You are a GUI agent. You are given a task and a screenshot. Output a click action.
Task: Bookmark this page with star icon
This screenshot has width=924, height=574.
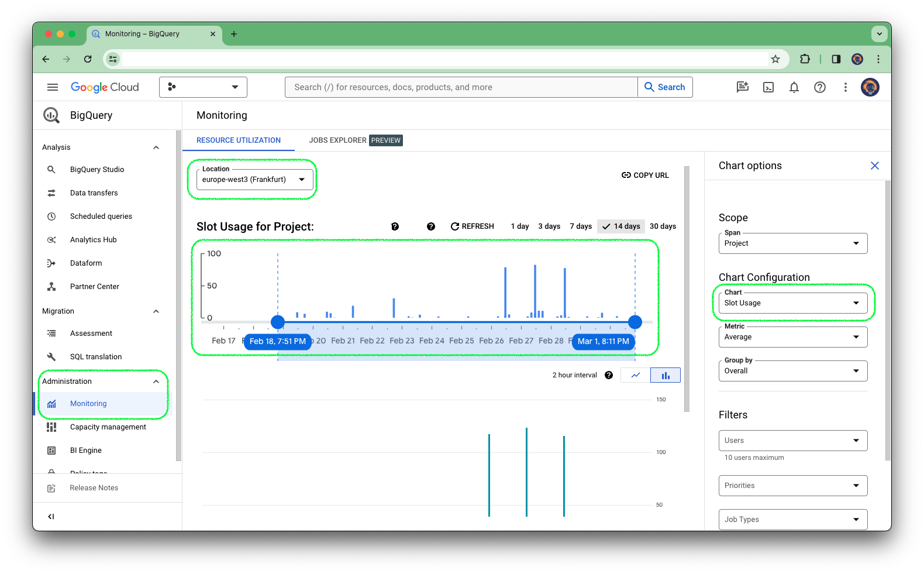775,59
